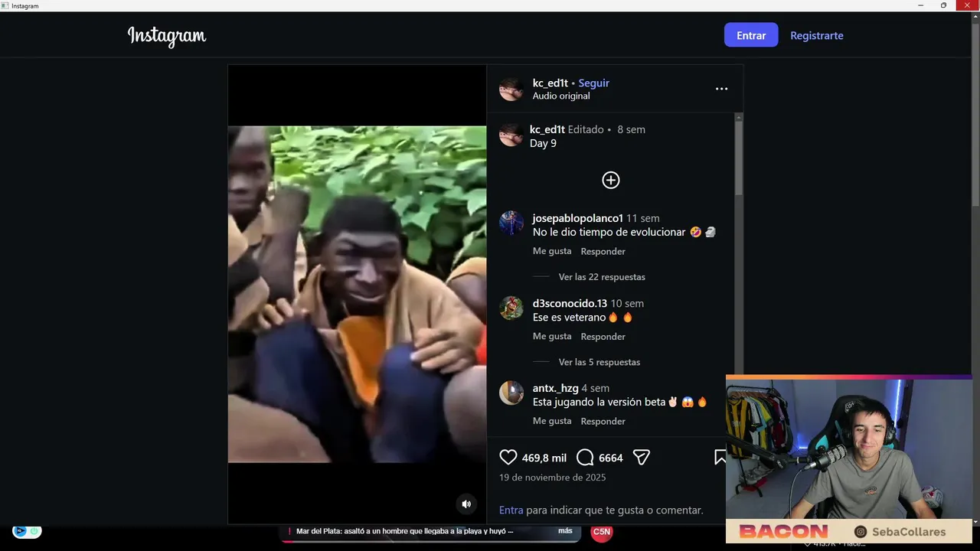Open comments via the speech bubble icon
This screenshot has width=980, height=551.
click(x=585, y=458)
